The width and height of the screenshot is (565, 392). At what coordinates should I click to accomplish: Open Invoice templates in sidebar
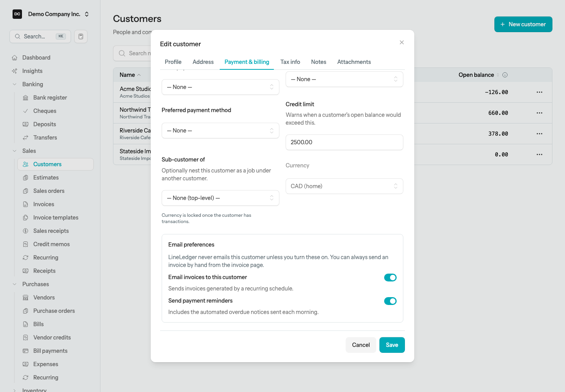tap(56, 218)
